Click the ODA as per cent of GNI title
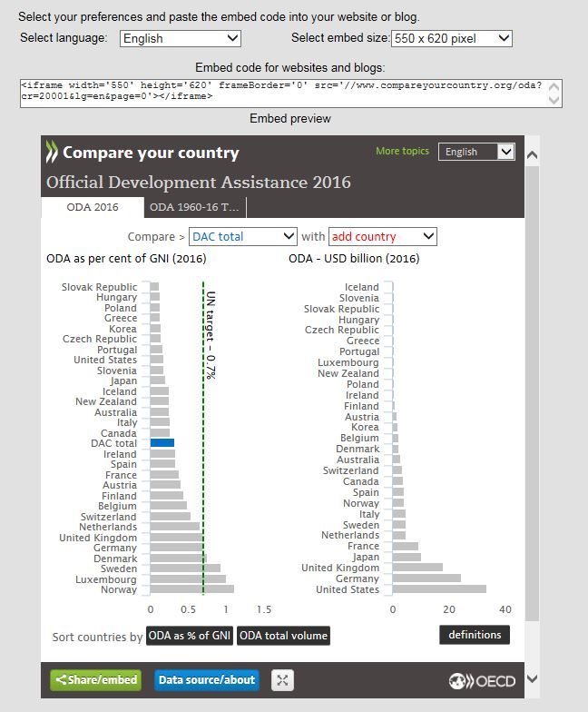Image resolution: width=588 pixels, height=712 pixels. 126,258
